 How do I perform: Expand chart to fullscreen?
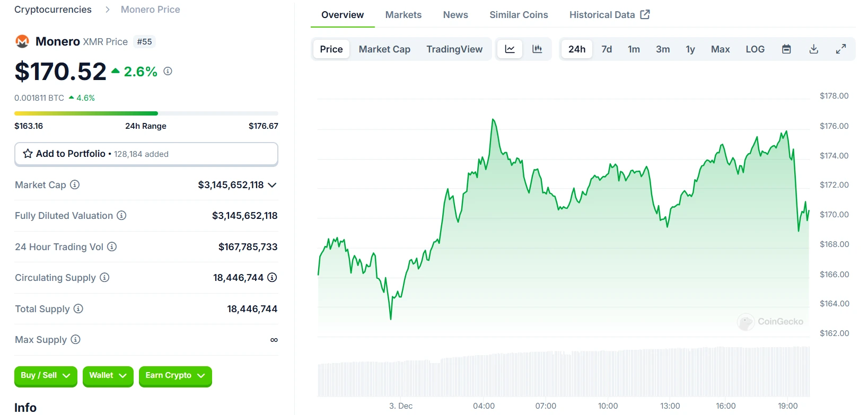(x=841, y=49)
